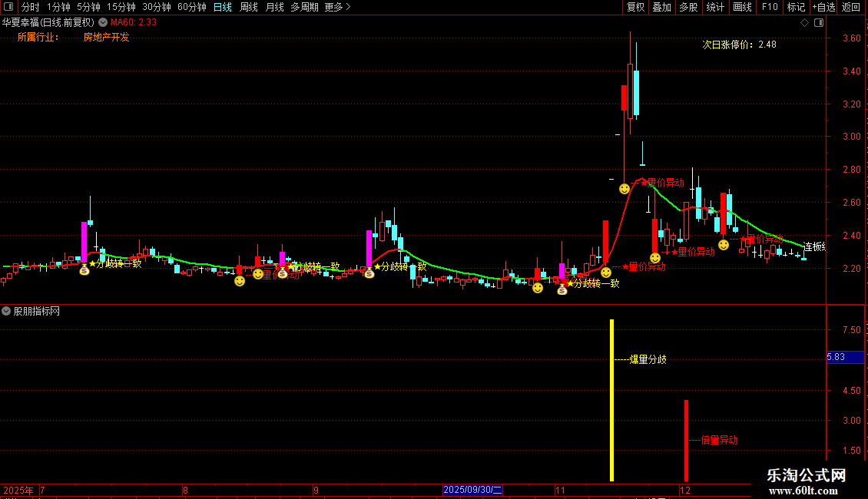Click the MA60: 2.33 value label
Viewport: 868px width, 499px height.
click(134, 22)
